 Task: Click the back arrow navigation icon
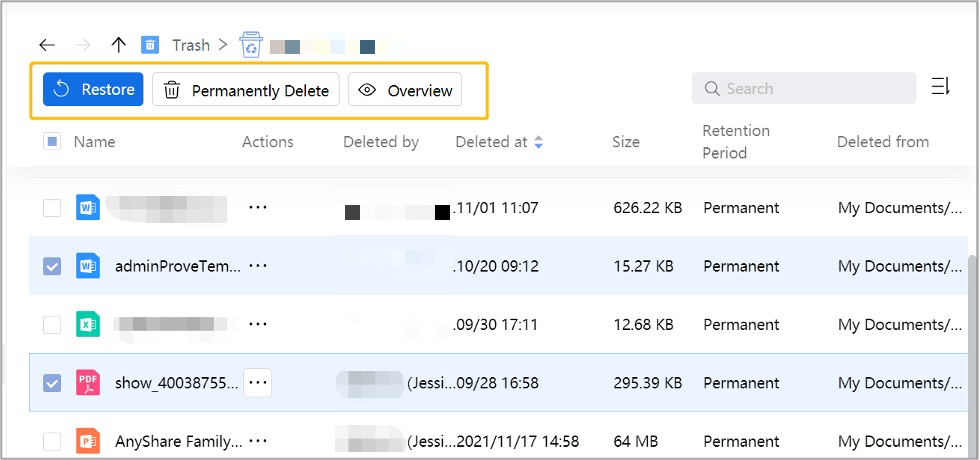46,45
